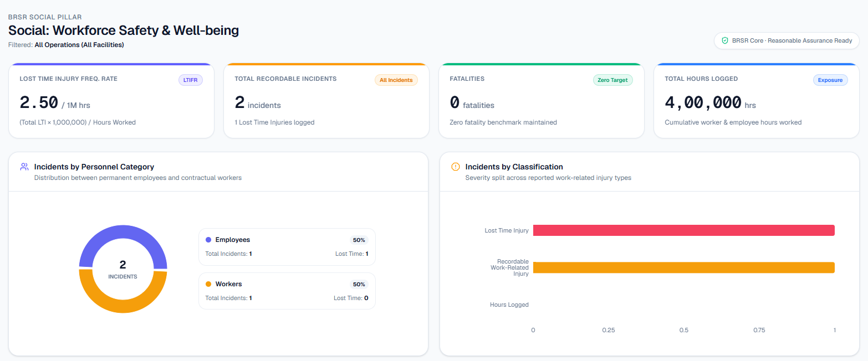Click the 4,00,000 hours value
This screenshot has height=361, width=868.
click(703, 103)
